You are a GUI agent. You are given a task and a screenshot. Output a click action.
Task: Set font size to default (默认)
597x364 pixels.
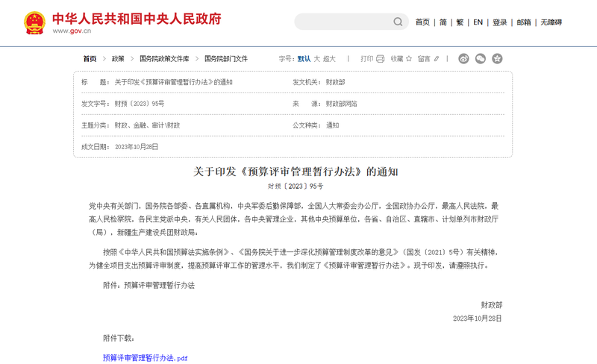(304, 59)
